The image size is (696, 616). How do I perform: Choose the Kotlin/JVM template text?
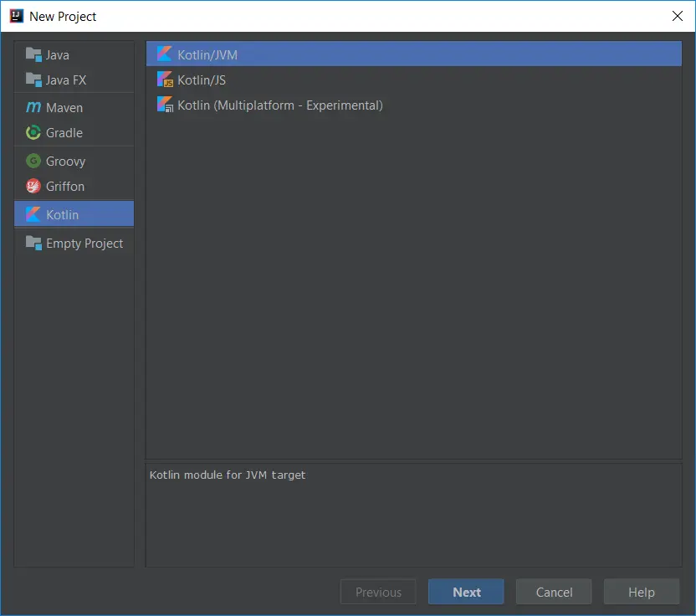(207, 55)
